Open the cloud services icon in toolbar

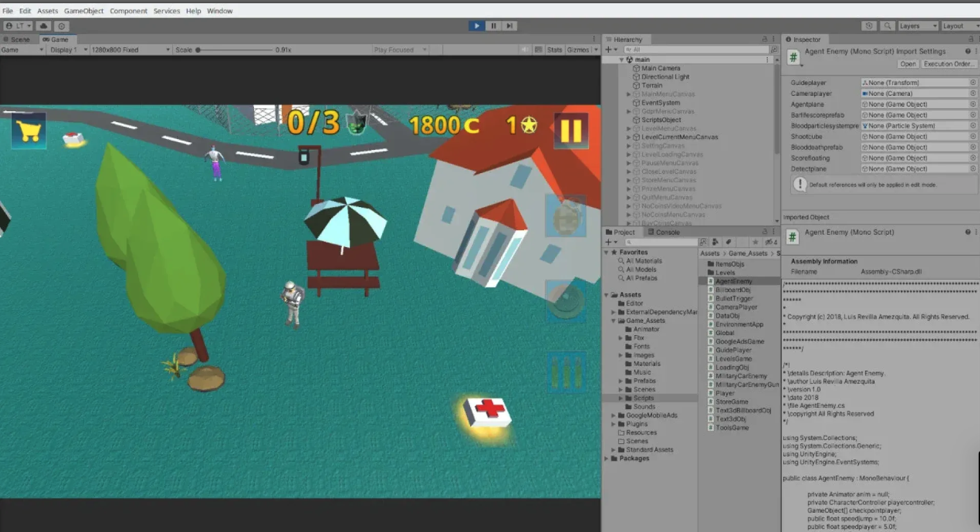44,26
